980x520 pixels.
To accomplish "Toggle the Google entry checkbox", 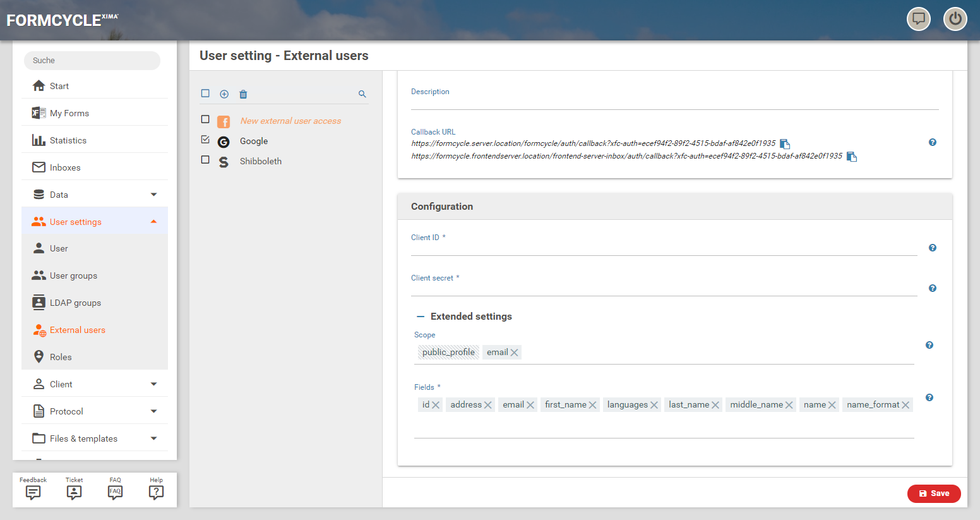I will pyautogui.click(x=205, y=140).
